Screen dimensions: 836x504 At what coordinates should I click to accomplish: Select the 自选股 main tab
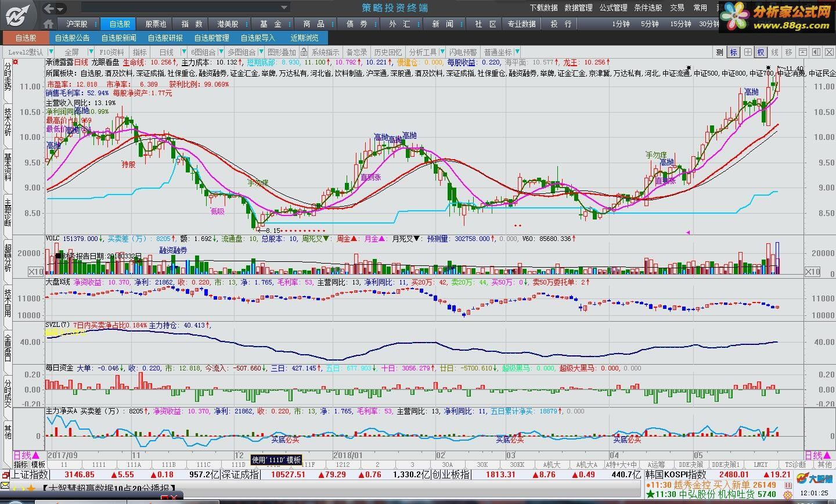click(118, 24)
